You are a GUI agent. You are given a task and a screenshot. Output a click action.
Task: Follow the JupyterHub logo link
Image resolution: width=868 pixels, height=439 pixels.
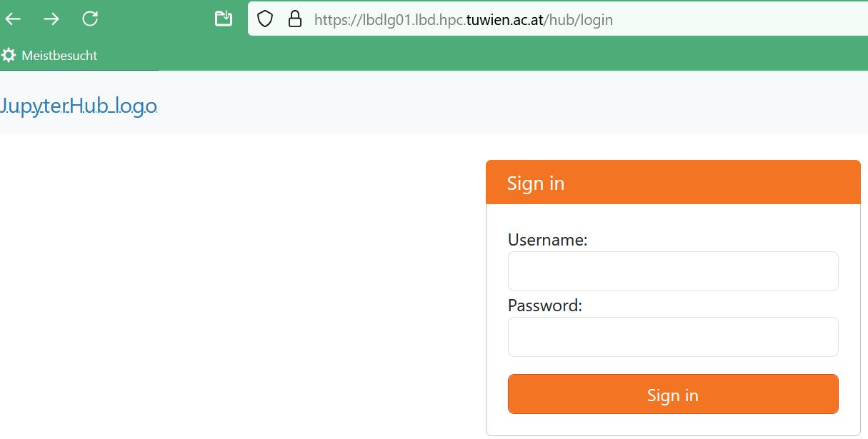click(78, 106)
